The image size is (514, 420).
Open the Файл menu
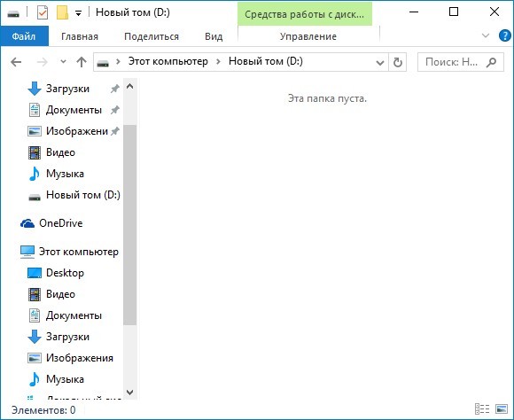click(24, 36)
